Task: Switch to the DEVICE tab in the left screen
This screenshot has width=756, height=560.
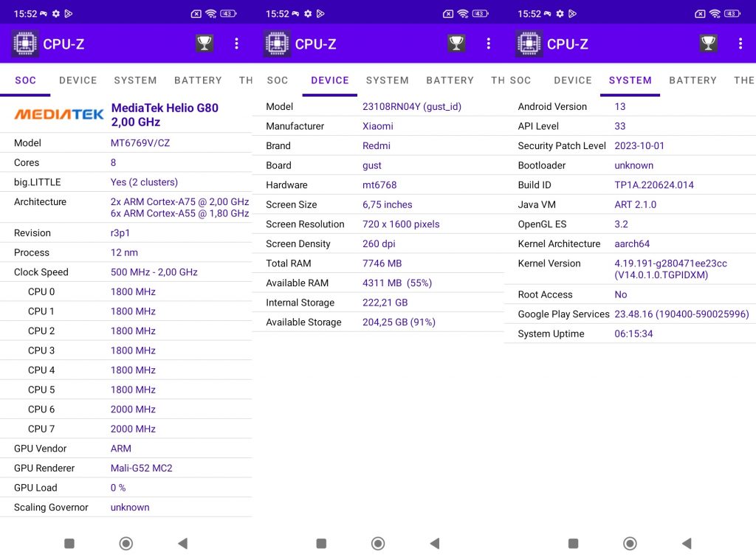Action: pyautogui.click(x=78, y=80)
